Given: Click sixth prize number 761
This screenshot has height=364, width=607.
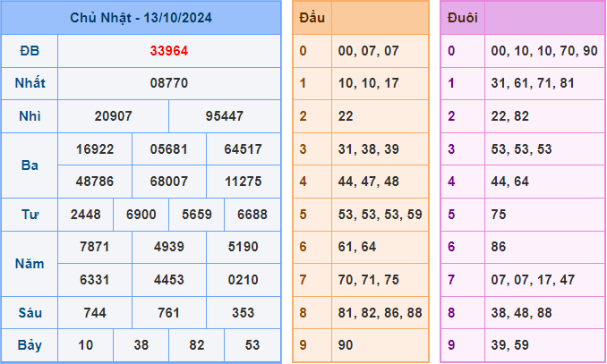Looking at the screenshot, I should [169, 313].
